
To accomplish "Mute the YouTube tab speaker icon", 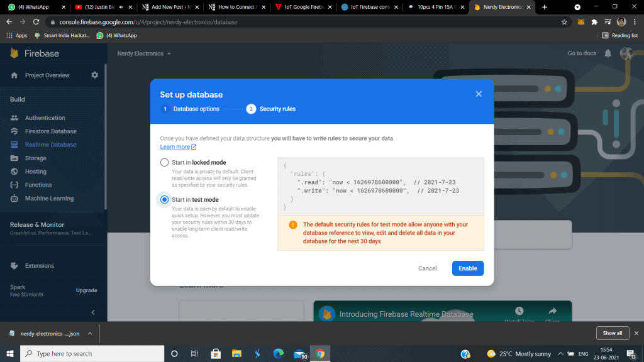I will (121, 7).
